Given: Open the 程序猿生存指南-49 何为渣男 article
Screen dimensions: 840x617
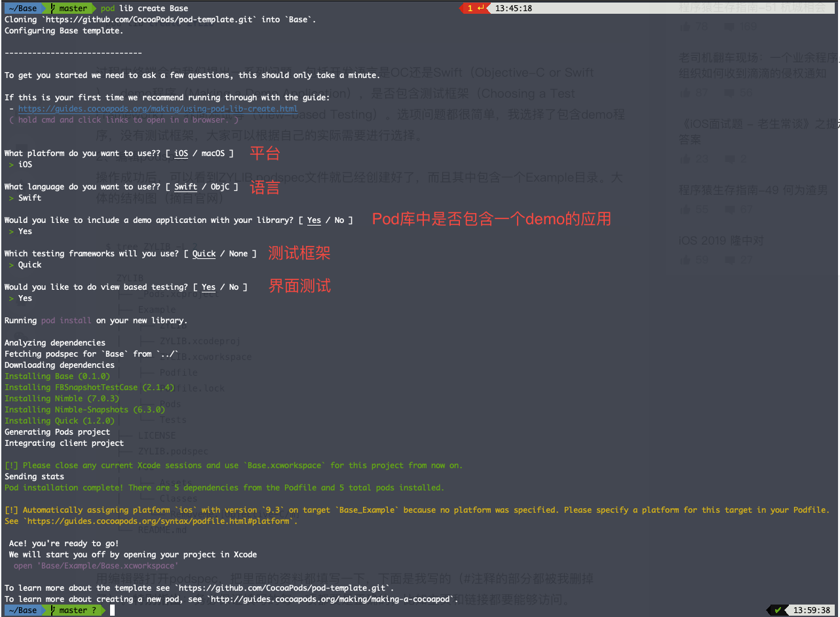Looking at the screenshot, I should [753, 190].
